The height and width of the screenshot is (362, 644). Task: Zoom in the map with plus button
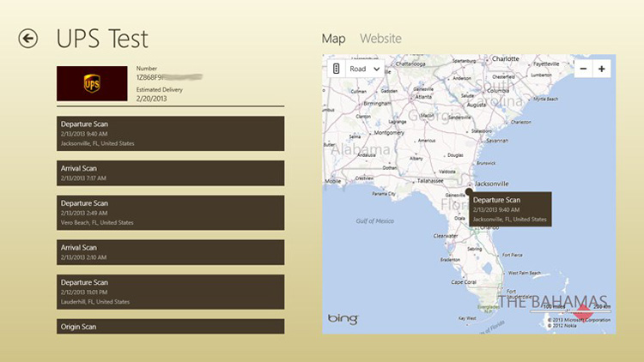(x=602, y=69)
